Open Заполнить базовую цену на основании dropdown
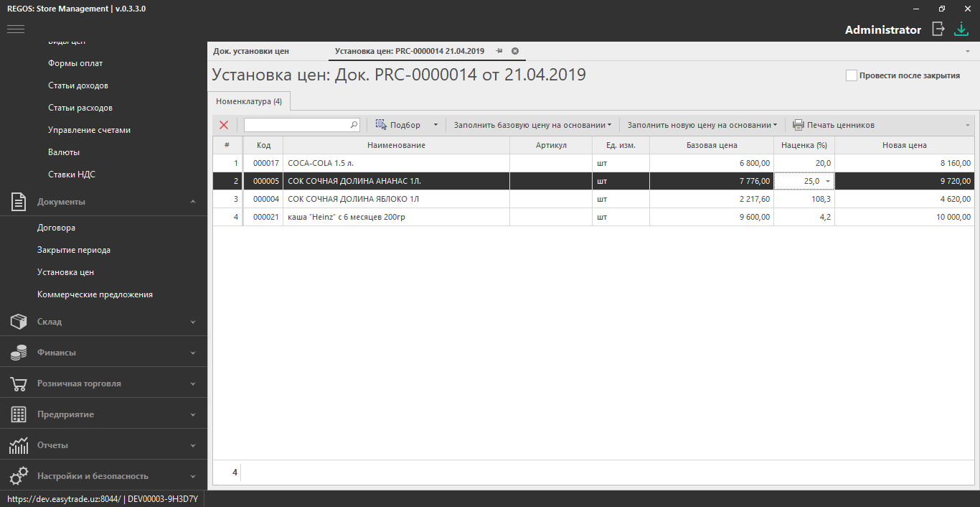This screenshot has width=980, height=507. point(610,125)
